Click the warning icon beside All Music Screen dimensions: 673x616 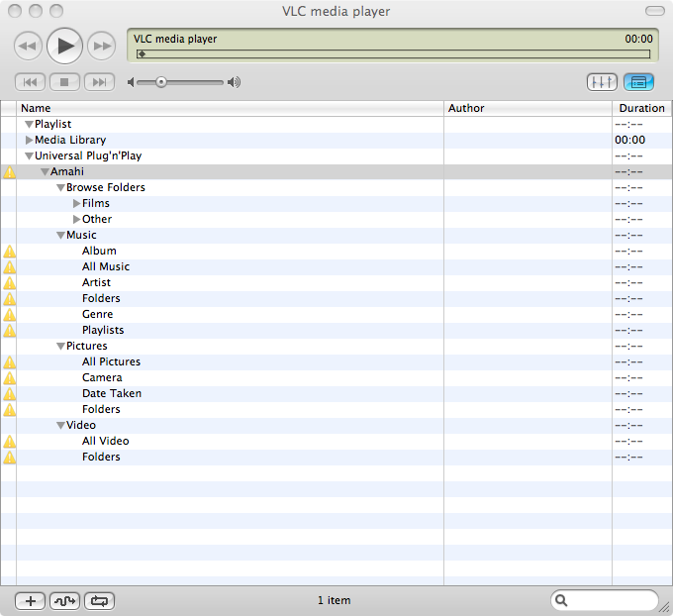click(x=10, y=267)
